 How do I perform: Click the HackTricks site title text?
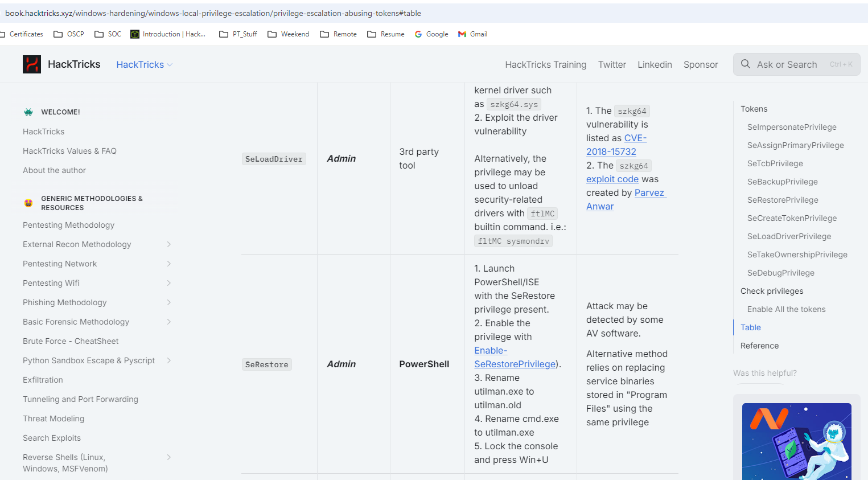tap(74, 64)
